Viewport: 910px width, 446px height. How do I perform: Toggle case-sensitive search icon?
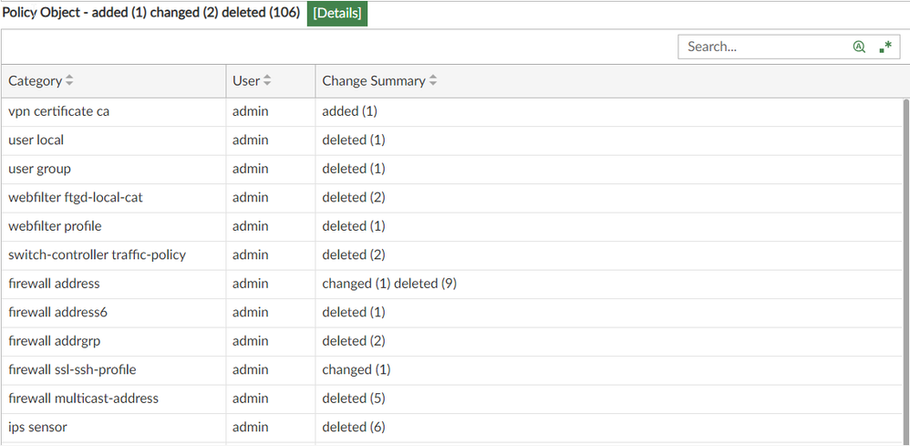859,47
